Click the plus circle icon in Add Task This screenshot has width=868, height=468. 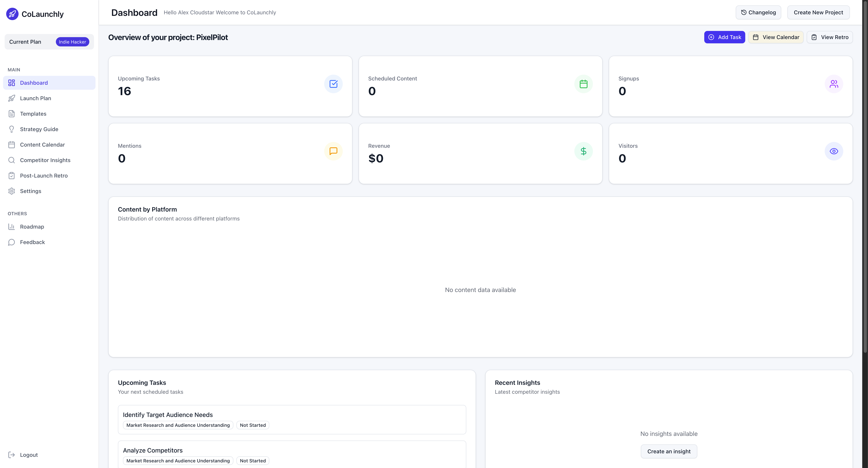click(x=711, y=37)
